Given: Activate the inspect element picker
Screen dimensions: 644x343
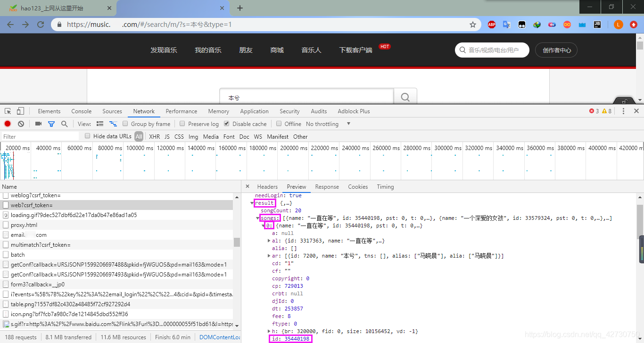Looking at the screenshot, I should 8,111.
